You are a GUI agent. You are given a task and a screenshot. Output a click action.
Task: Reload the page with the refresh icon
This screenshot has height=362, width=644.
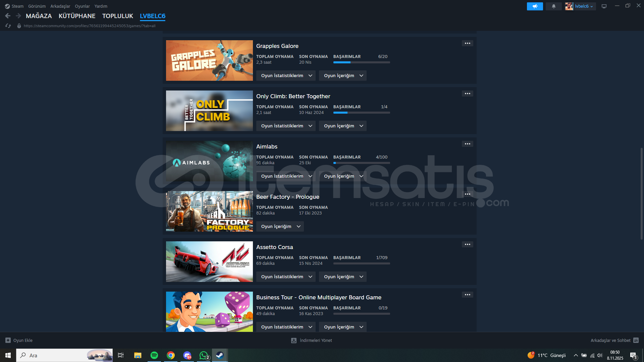[x=8, y=26]
